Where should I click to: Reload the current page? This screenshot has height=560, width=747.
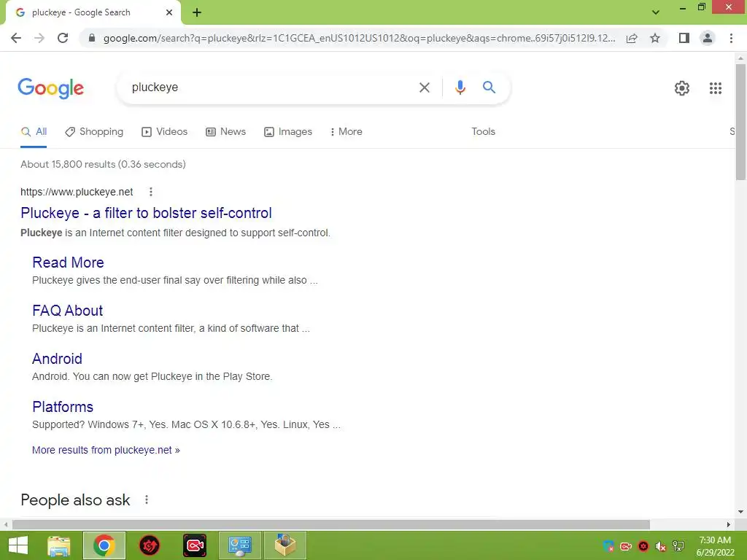point(63,38)
